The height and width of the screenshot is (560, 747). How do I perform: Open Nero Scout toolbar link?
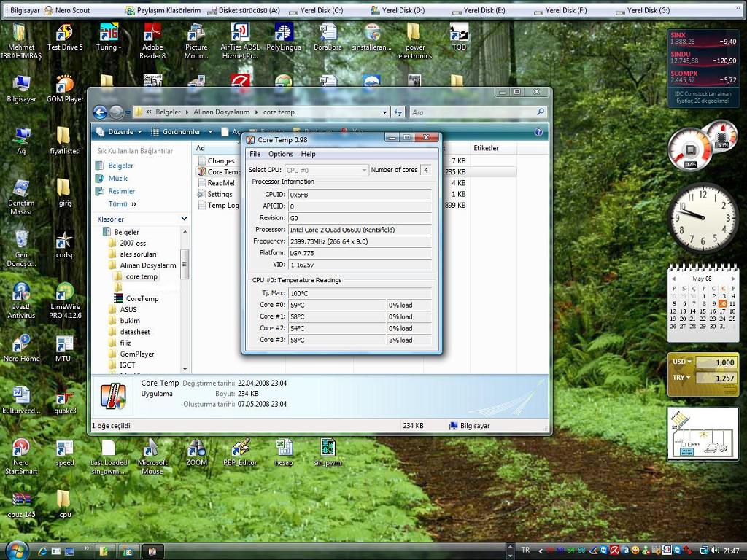click(67, 10)
